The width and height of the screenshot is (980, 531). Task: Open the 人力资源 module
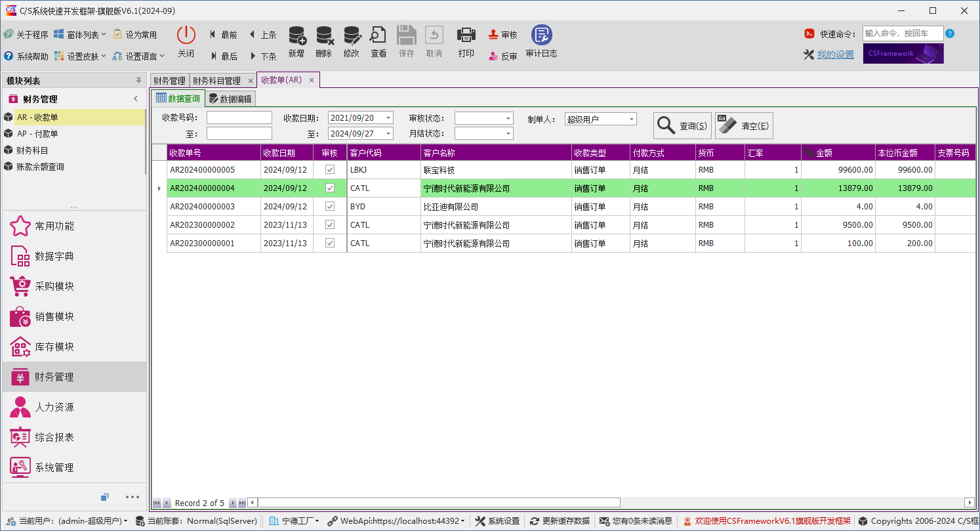click(x=73, y=407)
